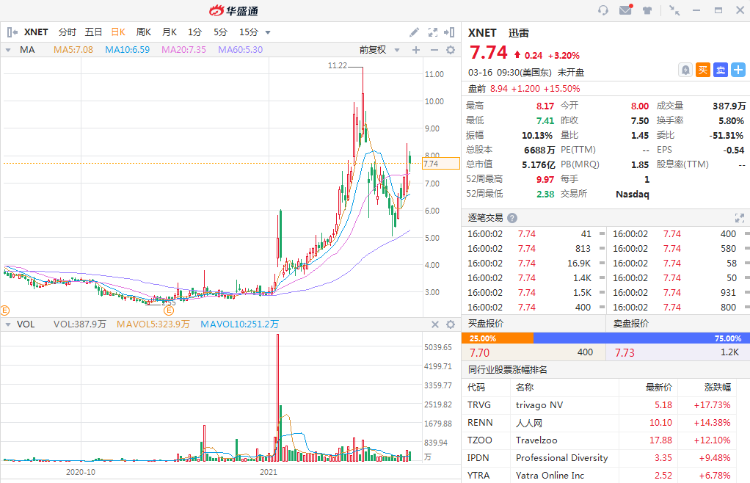The image size is (750, 483).
Task: Click orange 25.00% bid ratio bar
Action: click(x=497, y=338)
